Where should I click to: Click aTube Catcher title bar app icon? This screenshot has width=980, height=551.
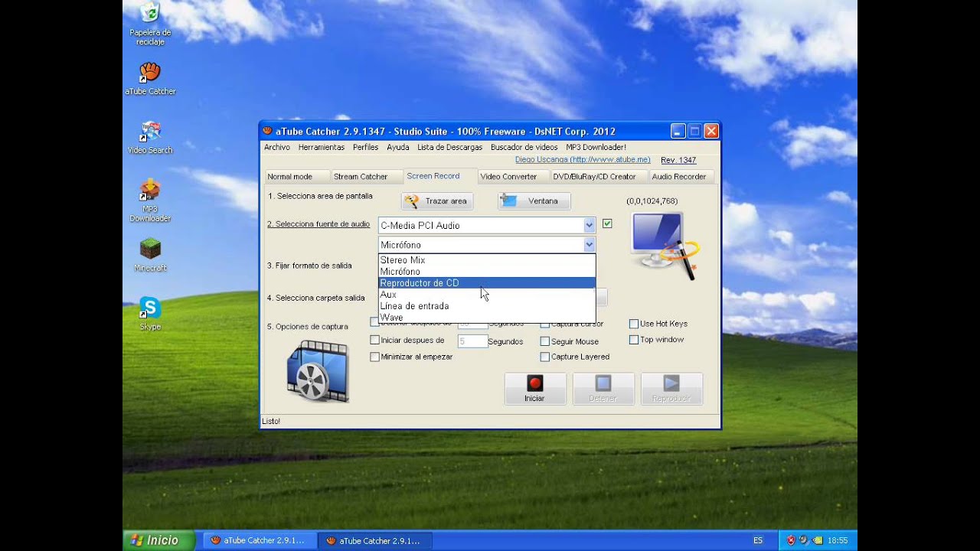[x=267, y=131]
